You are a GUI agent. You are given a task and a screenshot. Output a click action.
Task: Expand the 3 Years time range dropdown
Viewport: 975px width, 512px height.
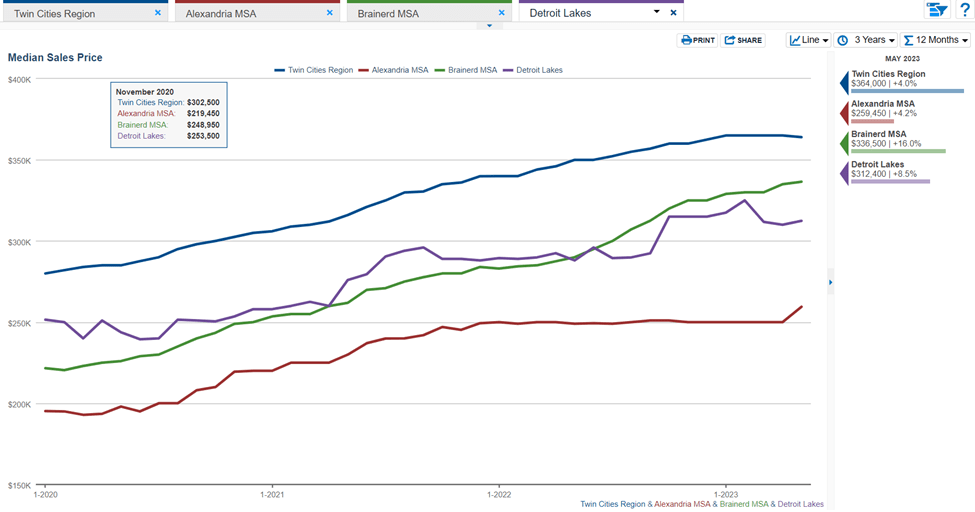(x=866, y=40)
